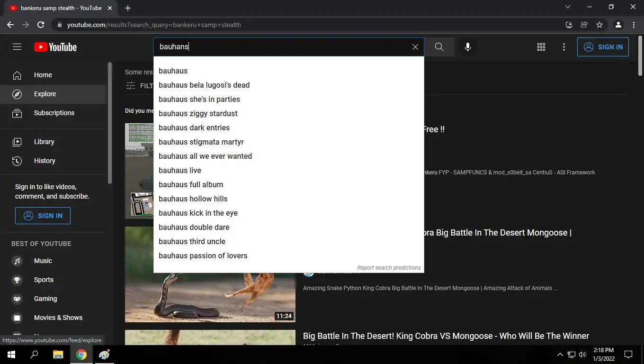Select suggestion "bauhaus kick in the eye"

(x=289, y=213)
